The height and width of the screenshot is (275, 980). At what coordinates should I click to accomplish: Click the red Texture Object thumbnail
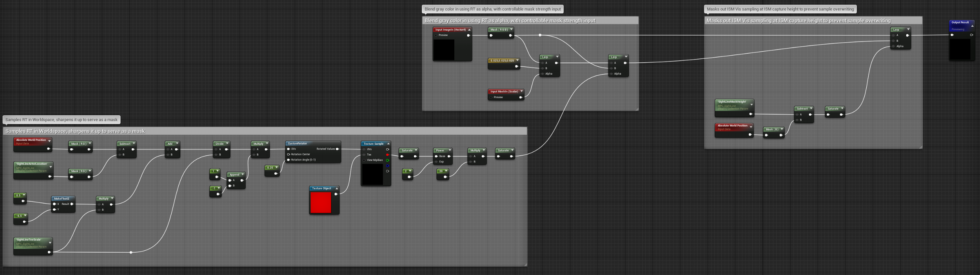(321, 202)
